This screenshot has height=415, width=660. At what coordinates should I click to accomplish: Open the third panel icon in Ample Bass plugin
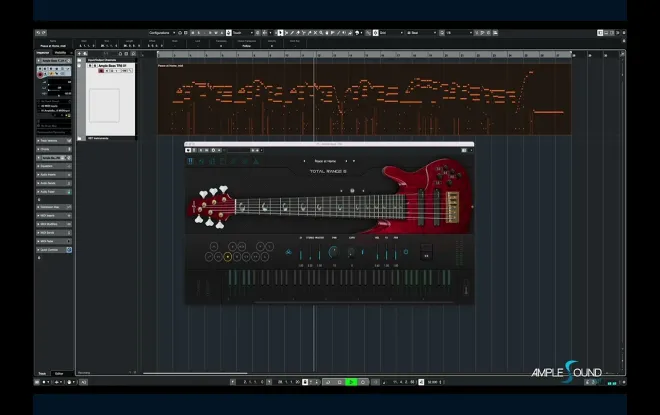[212, 161]
